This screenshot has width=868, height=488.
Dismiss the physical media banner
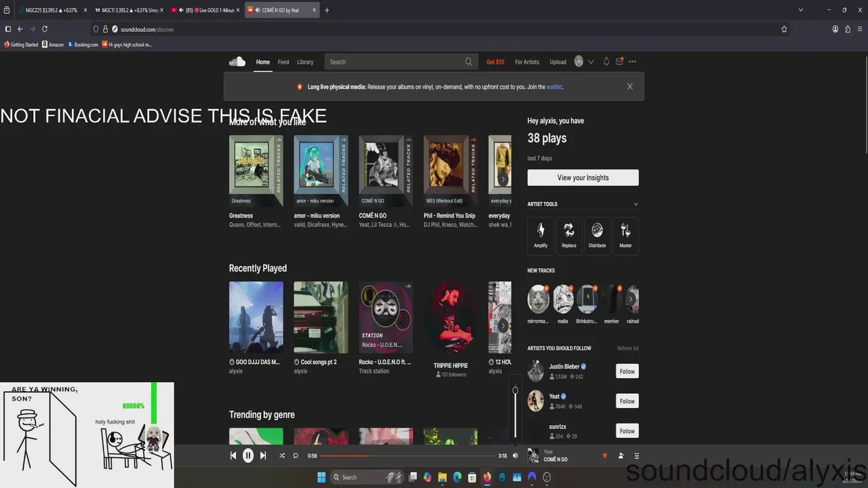(x=630, y=87)
